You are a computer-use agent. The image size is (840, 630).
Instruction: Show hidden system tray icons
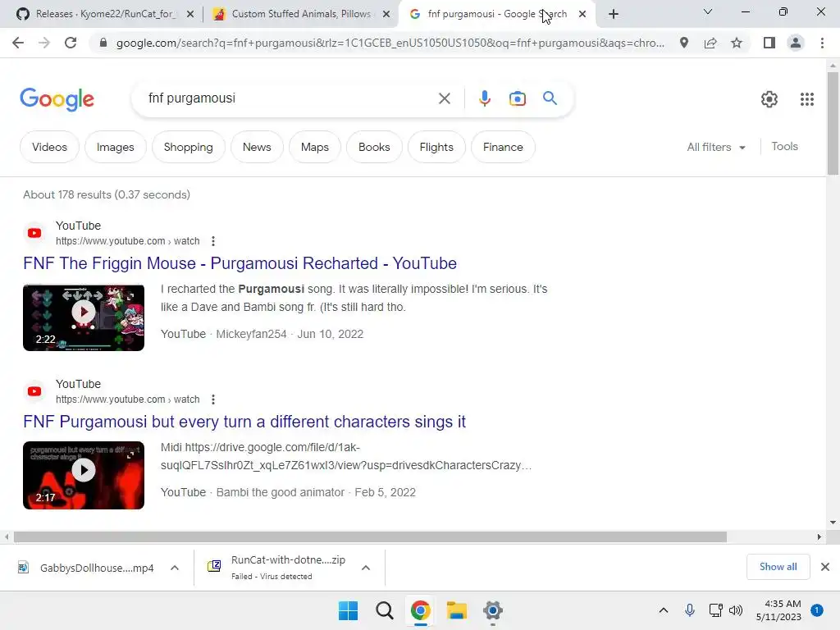click(663, 610)
